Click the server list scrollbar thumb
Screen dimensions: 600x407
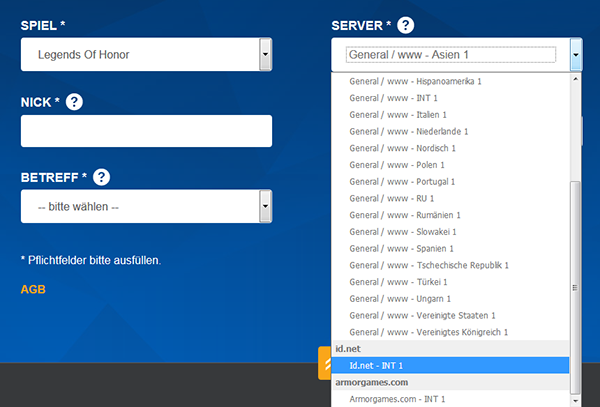pos(575,288)
